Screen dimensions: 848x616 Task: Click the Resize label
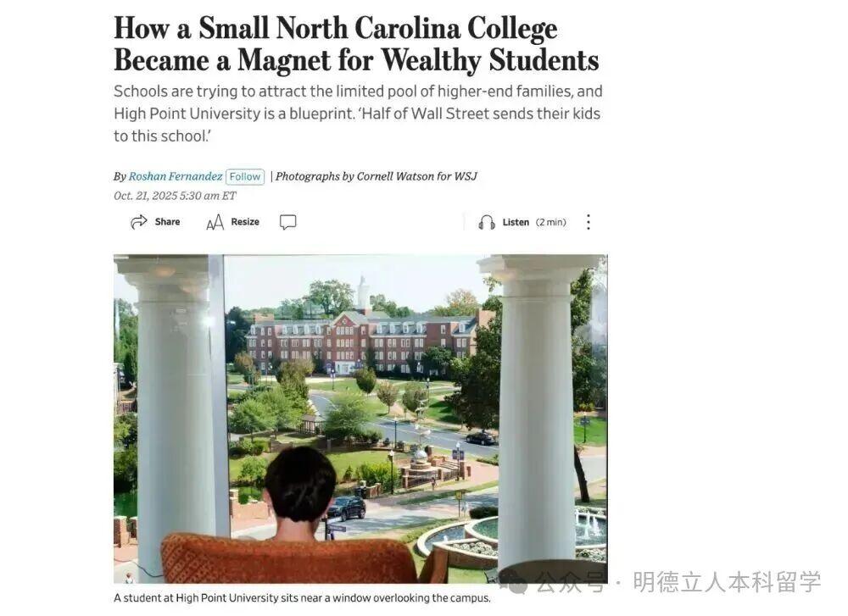pos(245,221)
